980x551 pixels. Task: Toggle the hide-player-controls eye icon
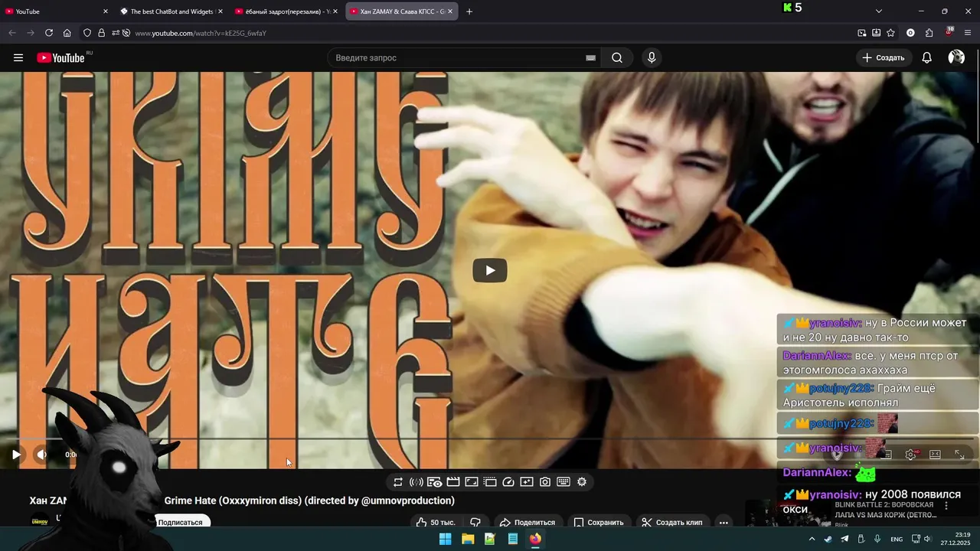pyautogui.click(x=435, y=482)
